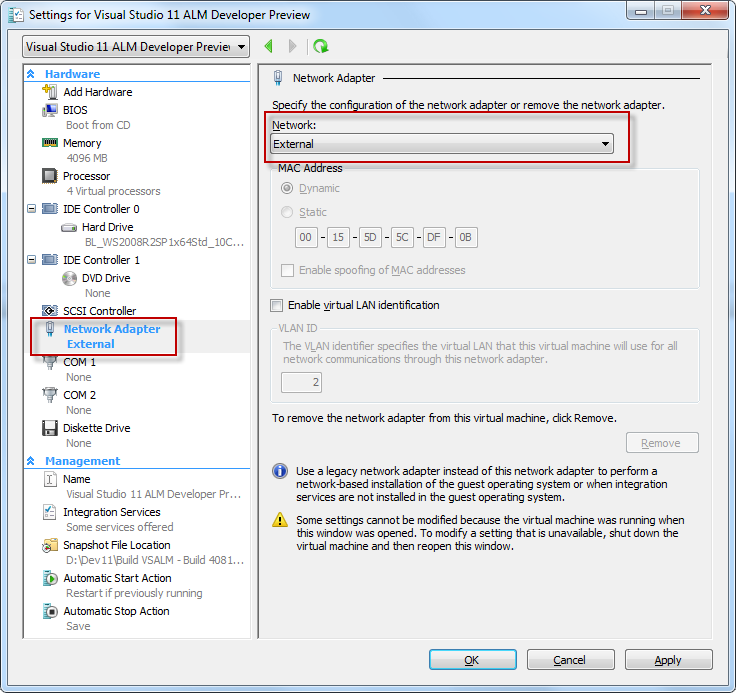Click the Cancel button
This screenshot has height=693, width=736.
tap(571, 660)
